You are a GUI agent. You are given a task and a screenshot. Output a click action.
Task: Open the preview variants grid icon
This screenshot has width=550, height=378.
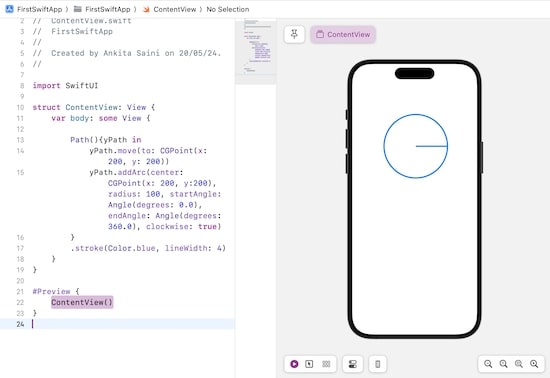click(326, 364)
